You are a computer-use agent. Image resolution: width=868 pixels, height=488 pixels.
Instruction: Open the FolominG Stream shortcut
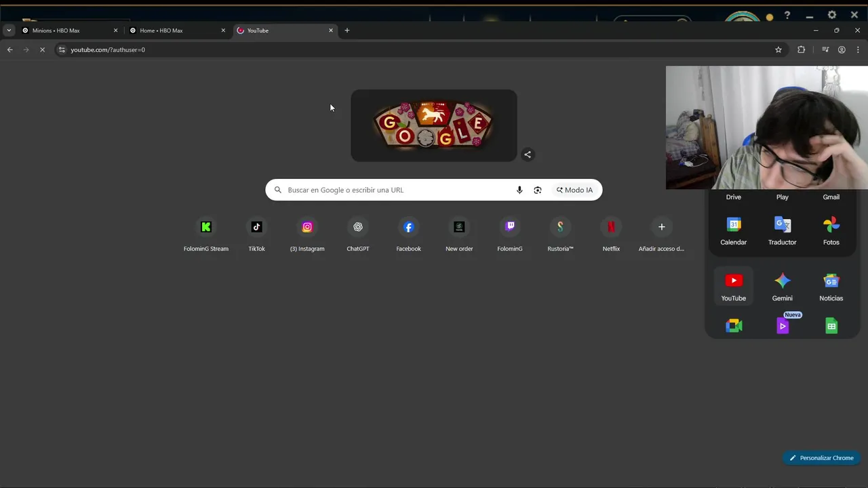206,235
